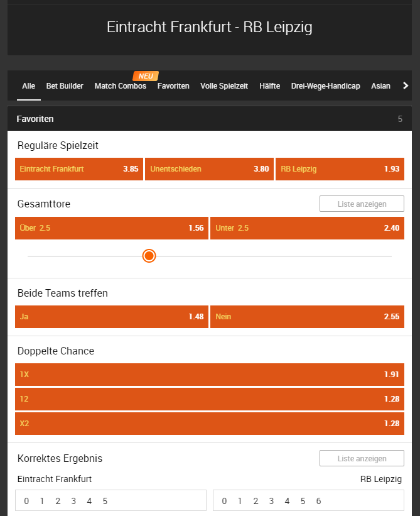Choose 4 goals for Eintracht Frankfurt

pos(89,501)
